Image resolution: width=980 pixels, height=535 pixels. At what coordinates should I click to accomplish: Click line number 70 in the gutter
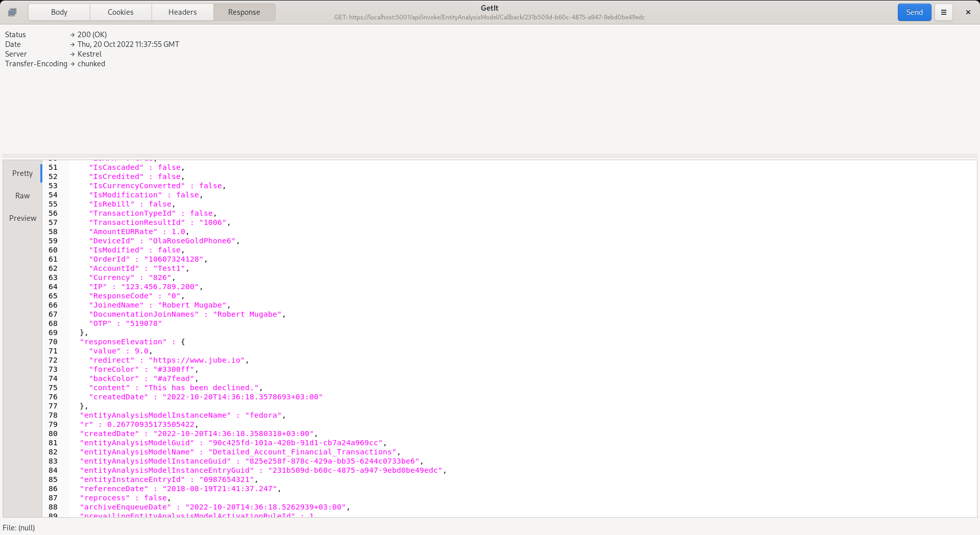pos(53,342)
